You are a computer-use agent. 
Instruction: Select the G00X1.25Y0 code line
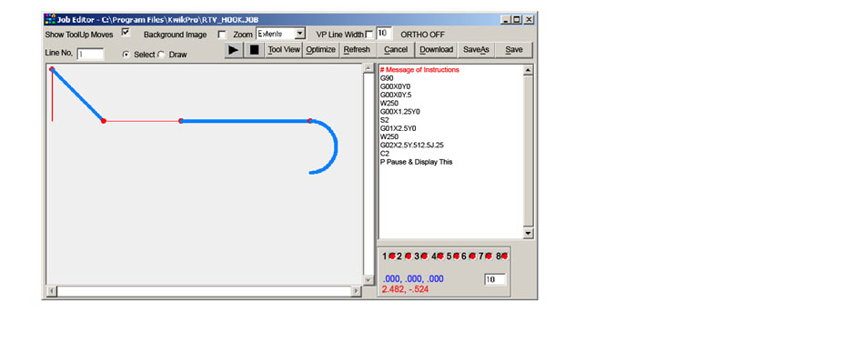[399, 111]
